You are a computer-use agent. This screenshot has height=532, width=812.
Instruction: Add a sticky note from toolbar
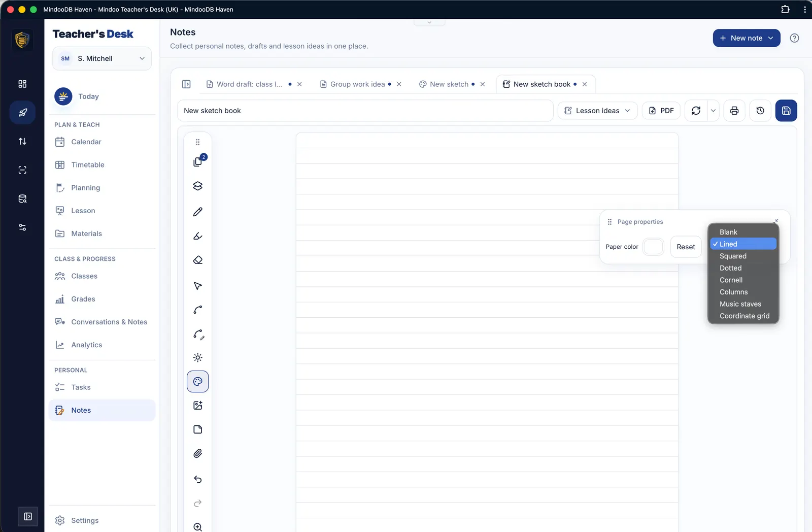198,429
